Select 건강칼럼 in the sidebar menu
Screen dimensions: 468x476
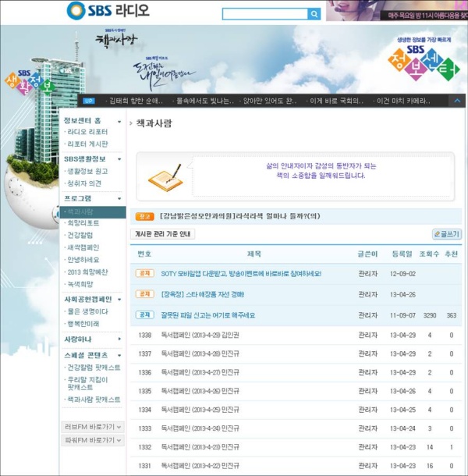point(81,235)
